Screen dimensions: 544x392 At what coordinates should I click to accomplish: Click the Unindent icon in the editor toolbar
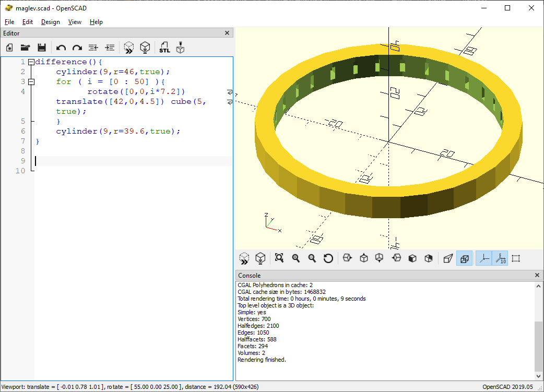(x=93, y=47)
